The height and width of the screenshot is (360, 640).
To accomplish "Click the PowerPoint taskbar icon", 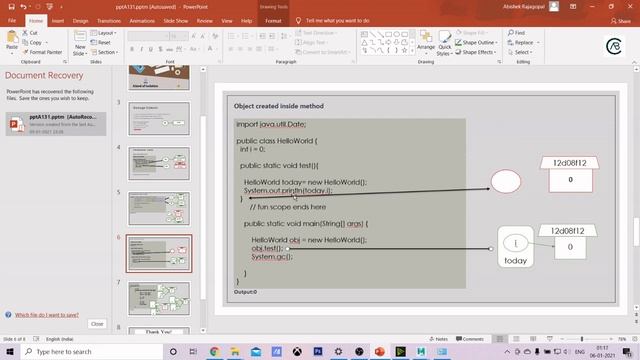I will click(380, 351).
